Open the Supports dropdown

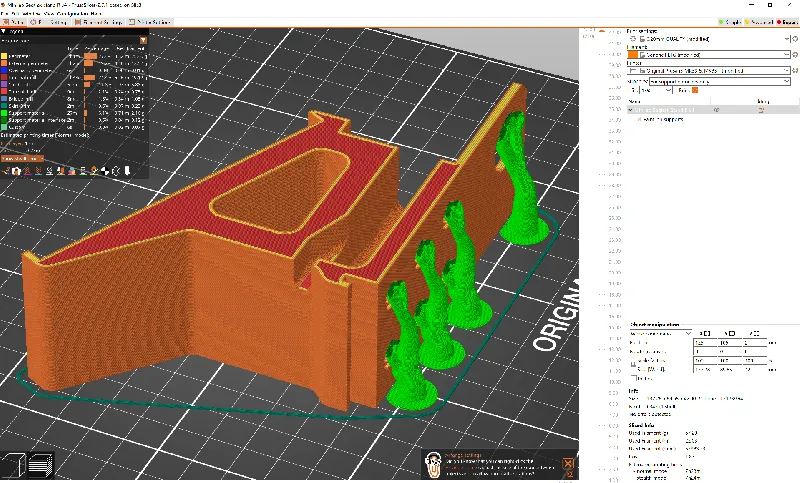click(719, 81)
